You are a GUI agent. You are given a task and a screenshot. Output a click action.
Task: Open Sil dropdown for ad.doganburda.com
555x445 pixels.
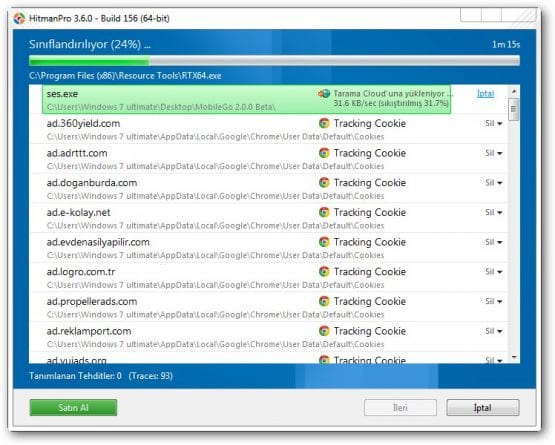pyautogui.click(x=494, y=183)
